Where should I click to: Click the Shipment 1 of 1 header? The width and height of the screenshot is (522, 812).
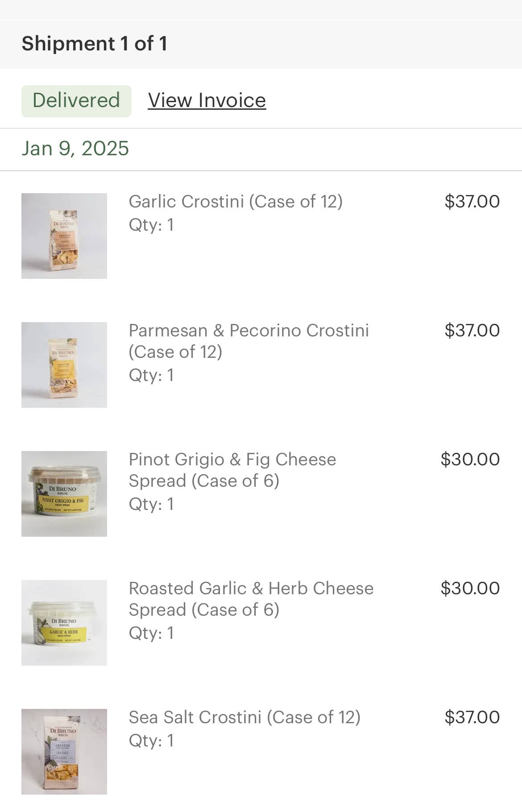94,44
